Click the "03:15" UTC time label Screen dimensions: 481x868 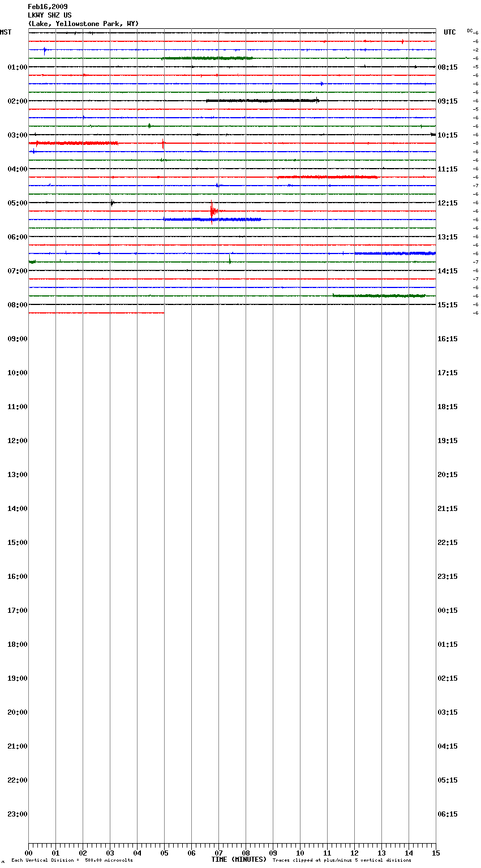448,712
